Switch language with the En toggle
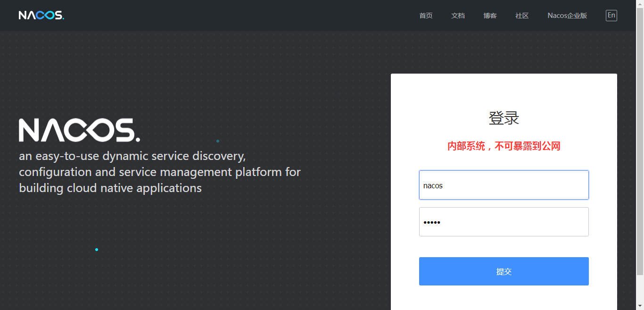 pos(611,16)
